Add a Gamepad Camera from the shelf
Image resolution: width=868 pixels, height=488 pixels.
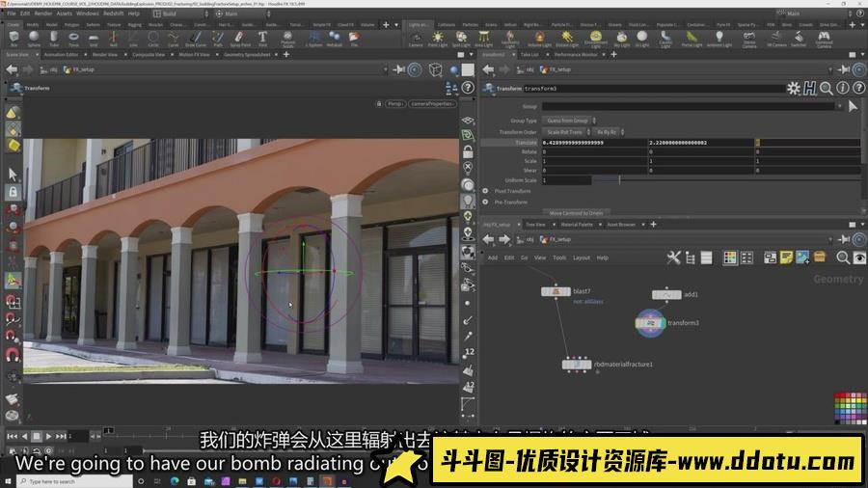[824, 39]
